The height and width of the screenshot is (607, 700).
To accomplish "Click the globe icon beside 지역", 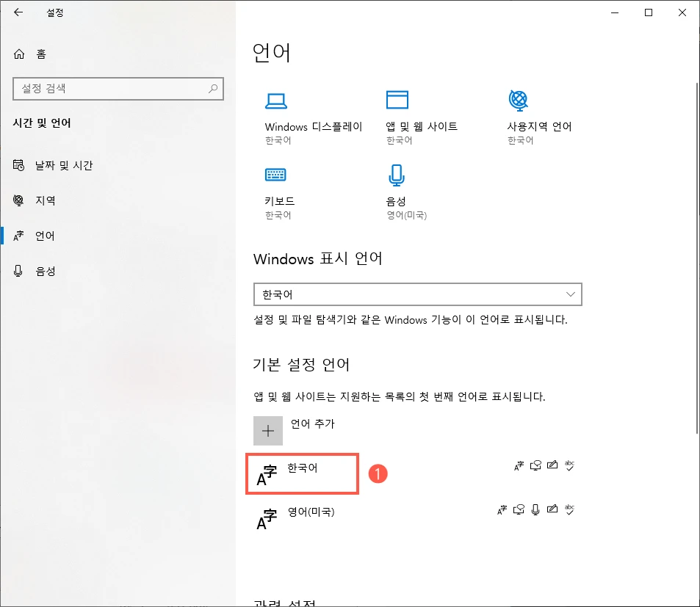I will point(18,200).
